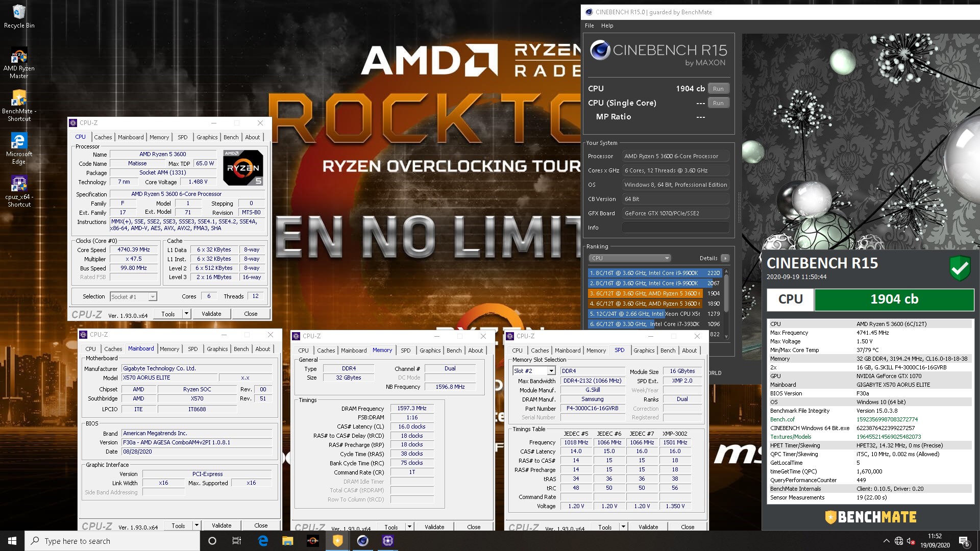980x551 pixels.
Task: Select ranking entry 5 Intel Xeon CPU 1279
Action: [655, 314]
